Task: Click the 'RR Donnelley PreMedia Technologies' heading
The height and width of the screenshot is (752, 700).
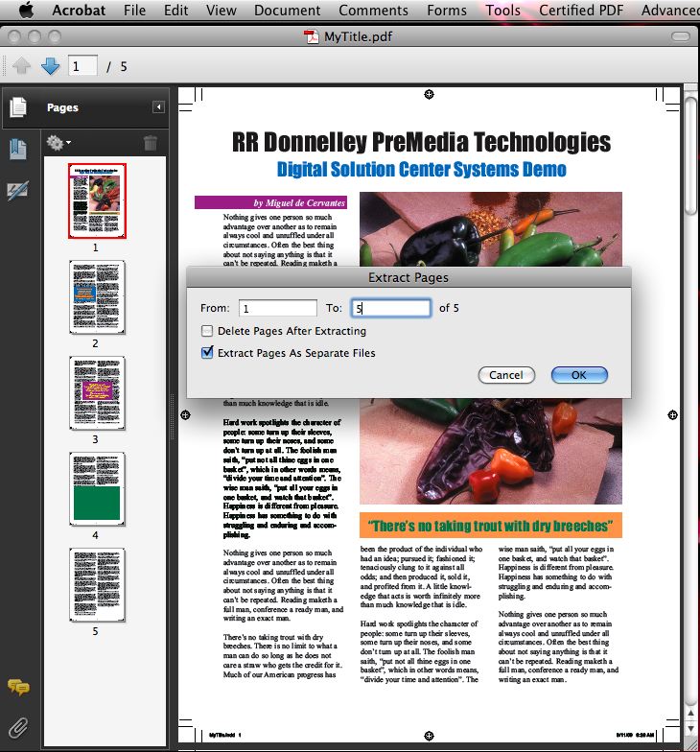Action: click(x=422, y=142)
